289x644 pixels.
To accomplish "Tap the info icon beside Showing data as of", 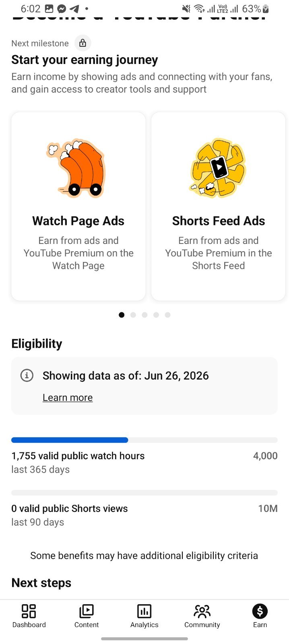I will (27, 376).
